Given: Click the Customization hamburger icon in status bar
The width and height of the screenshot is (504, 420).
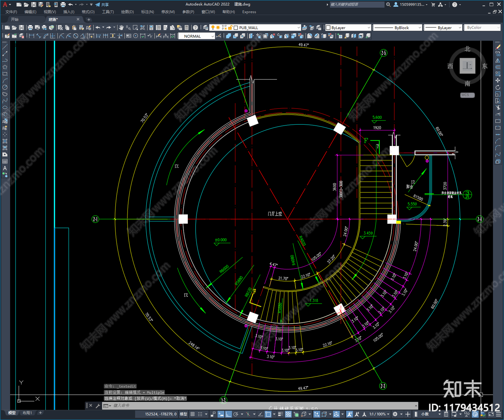Looking at the screenshot, I should point(498,414).
